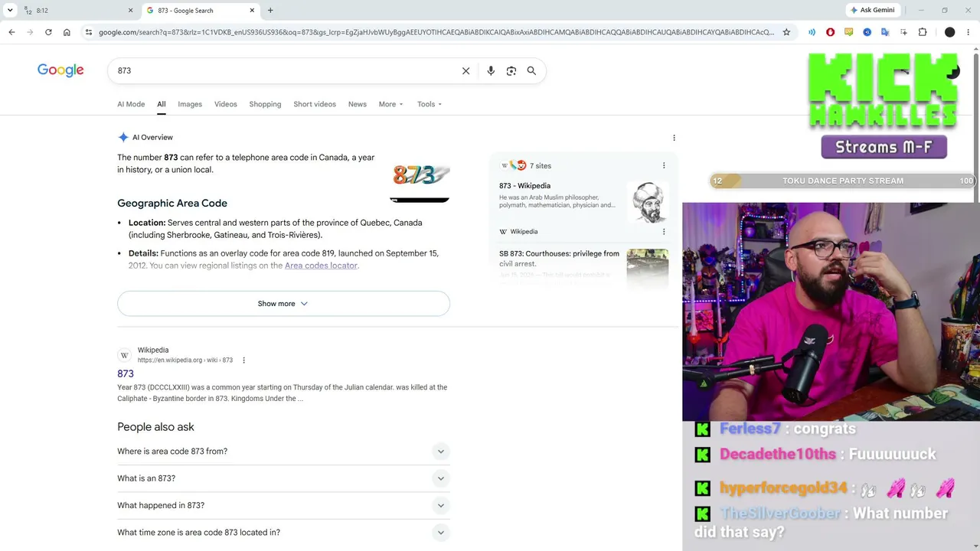
Task: Click the Ask Gemini button
Action: click(872, 11)
